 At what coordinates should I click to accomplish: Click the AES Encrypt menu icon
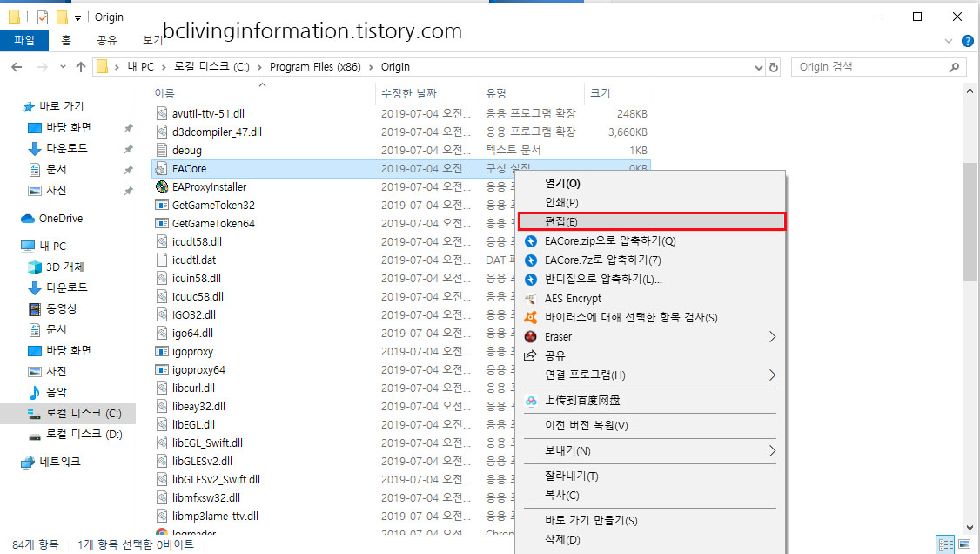pyautogui.click(x=531, y=298)
